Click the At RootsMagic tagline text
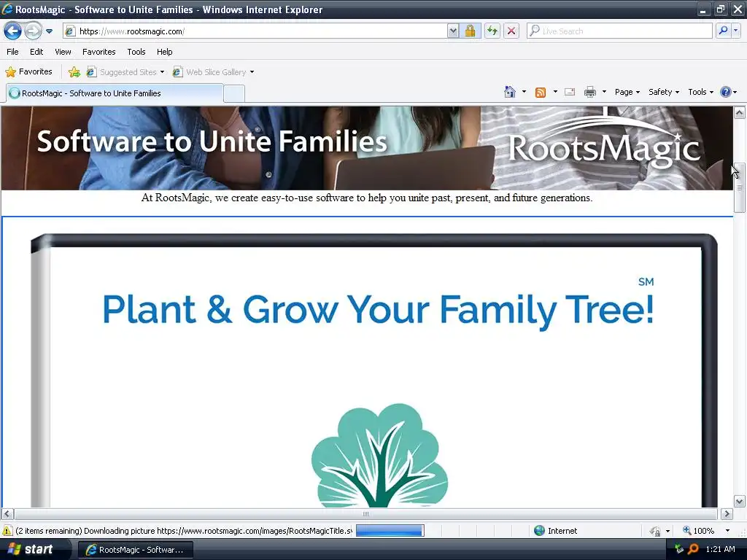This screenshot has width=747, height=560. coord(367,198)
